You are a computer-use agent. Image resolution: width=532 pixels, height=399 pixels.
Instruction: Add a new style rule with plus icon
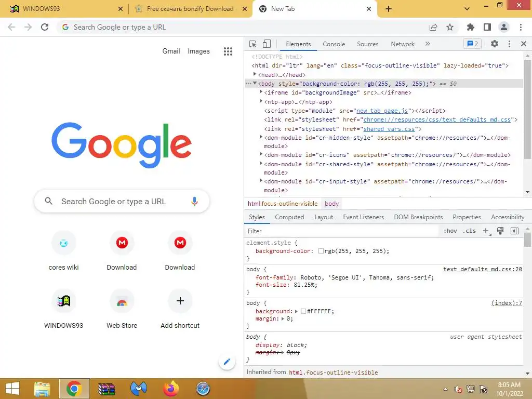486,231
